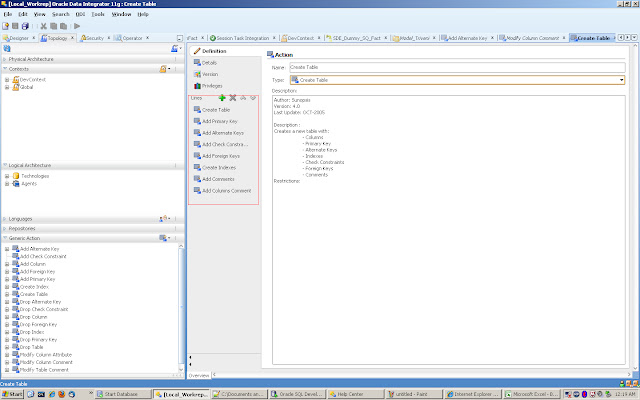Image resolution: width=640 pixels, height=400 pixels.
Task: Click the delete line X icon
Action: tap(233, 98)
